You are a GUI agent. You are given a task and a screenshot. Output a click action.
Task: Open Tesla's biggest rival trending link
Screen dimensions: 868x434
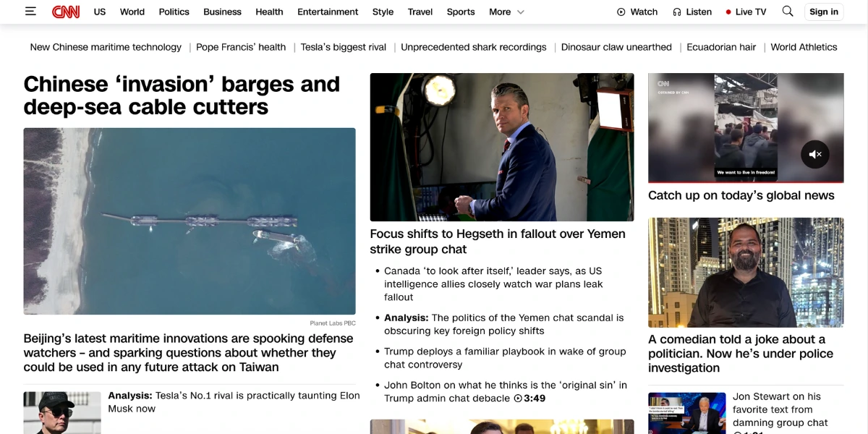[344, 47]
